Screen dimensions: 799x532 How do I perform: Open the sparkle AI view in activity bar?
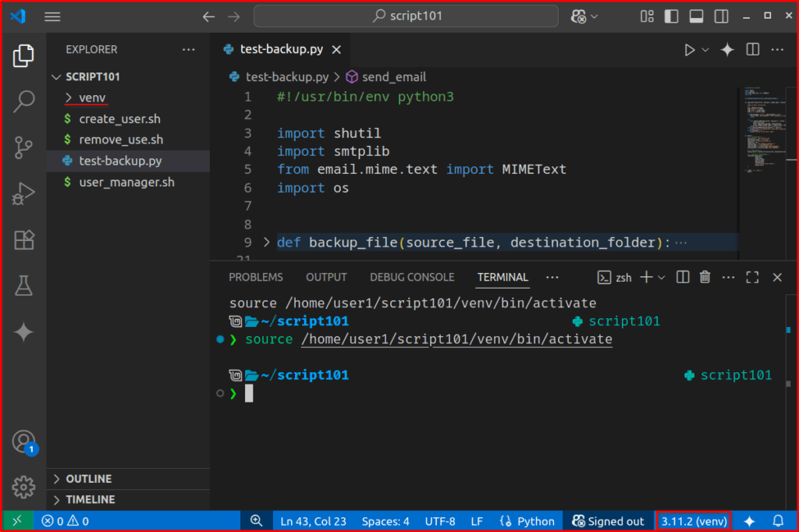pos(23,332)
